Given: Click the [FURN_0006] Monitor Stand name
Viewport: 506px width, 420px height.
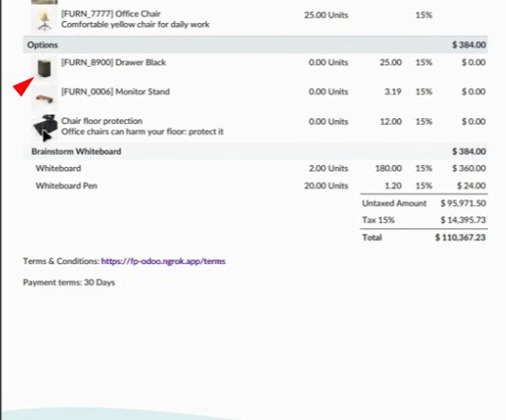Looking at the screenshot, I should pos(115,92).
